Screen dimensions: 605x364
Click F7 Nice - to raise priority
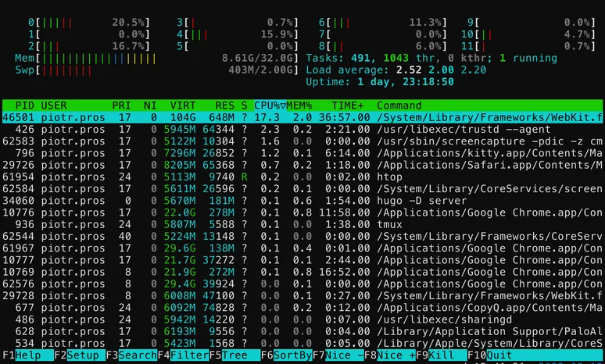click(338, 355)
